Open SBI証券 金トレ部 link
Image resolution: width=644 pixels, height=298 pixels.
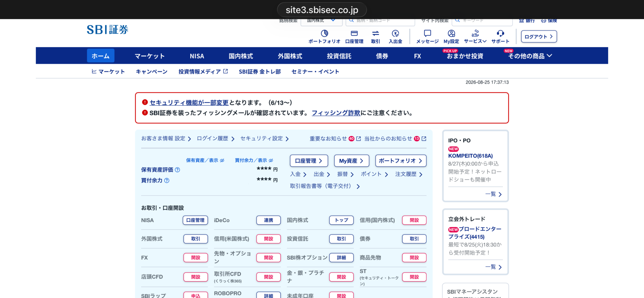(260, 72)
